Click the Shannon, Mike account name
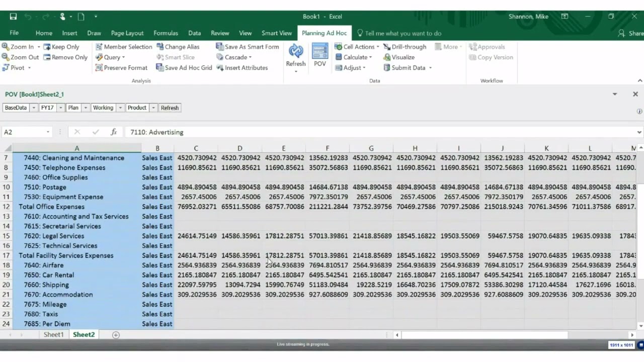The image size is (644, 362). point(528,17)
